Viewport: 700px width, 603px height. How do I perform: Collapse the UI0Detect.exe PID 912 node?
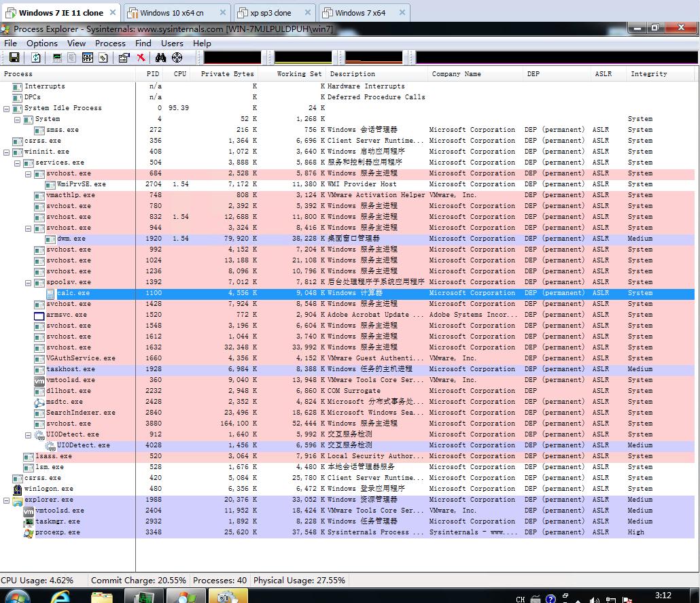tap(28, 435)
